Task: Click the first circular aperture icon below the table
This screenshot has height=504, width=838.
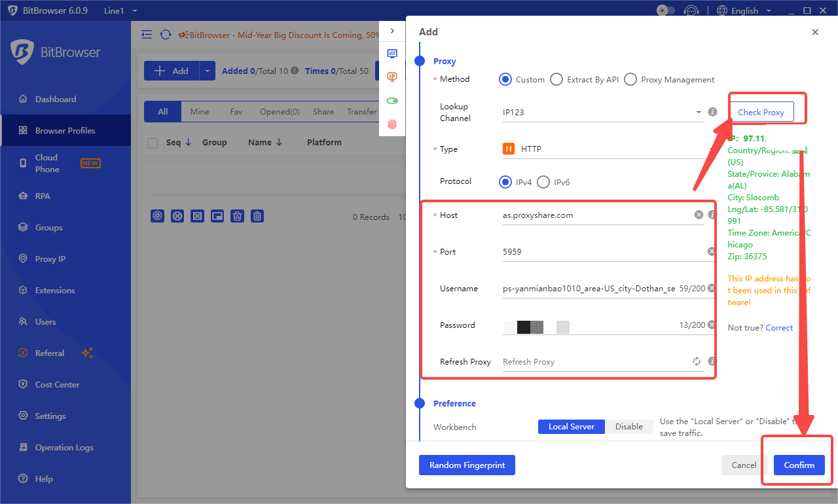Action: (x=157, y=216)
